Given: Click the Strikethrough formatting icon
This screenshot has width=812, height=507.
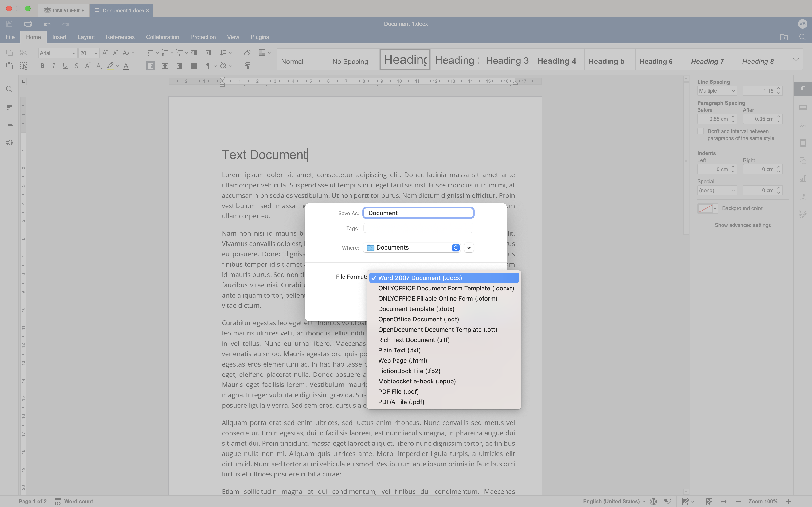Looking at the screenshot, I should click(77, 66).
